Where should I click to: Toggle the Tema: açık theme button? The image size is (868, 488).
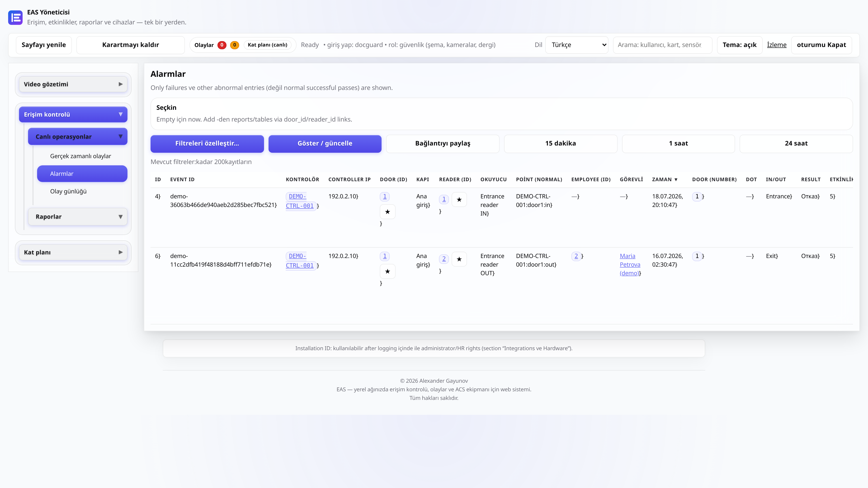click(739, 45)
